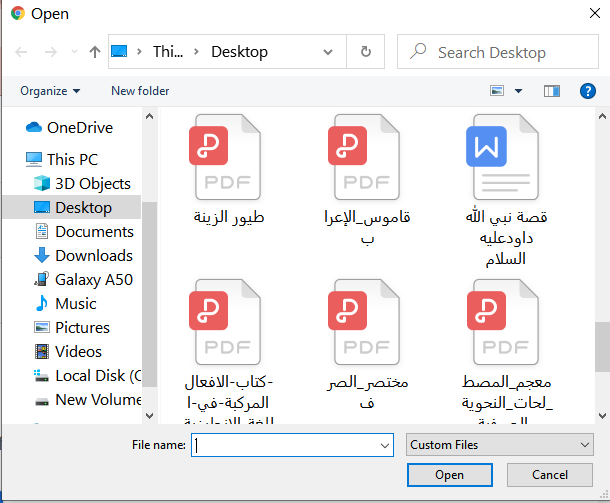Select Galaxy A50 device in sidebar
610x503 pixels.
(x=94, y=280)
